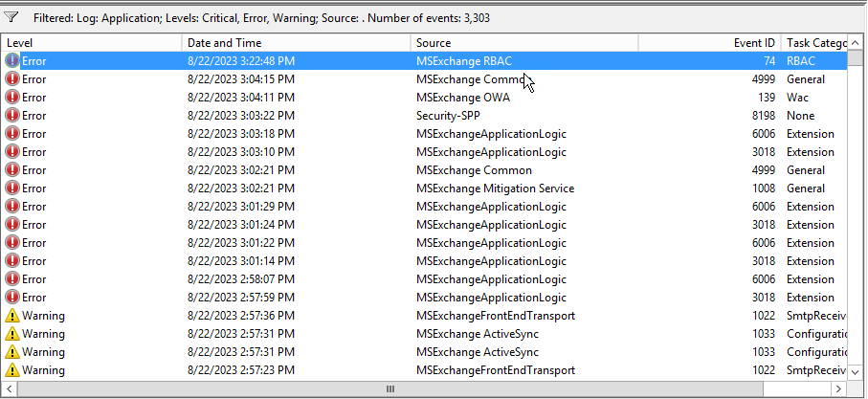The image size is (868, 399).
Task: Click warning icon of the 2:57:23 PM row
Action: (11, 370)
